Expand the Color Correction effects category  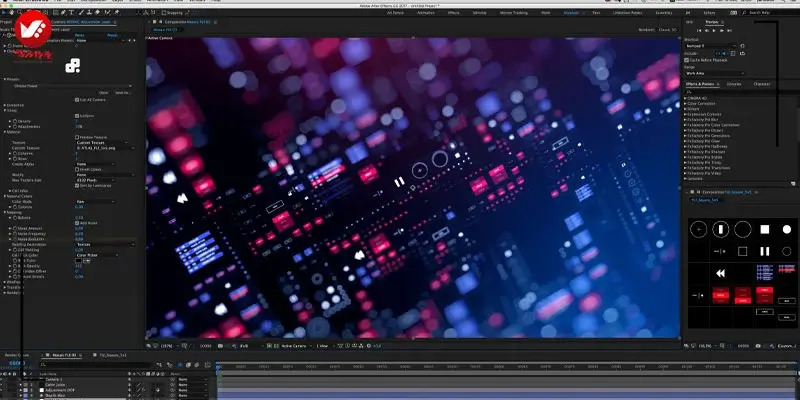[685, 104]
